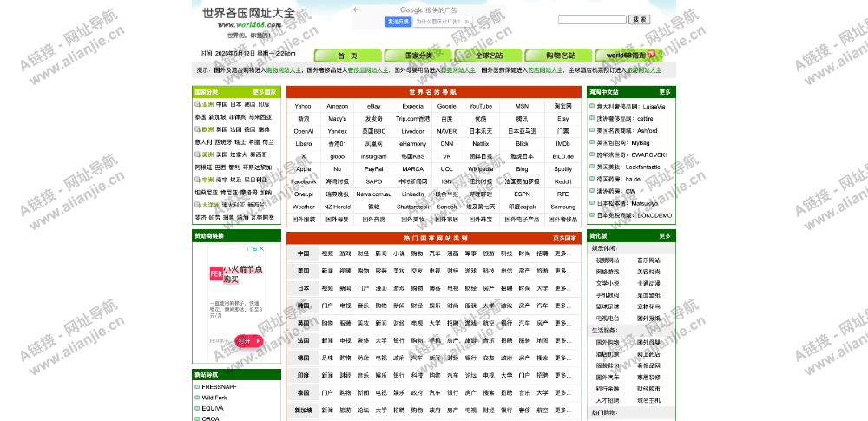Click the 日本 row header in hot countries
The height and width of the screenshot is (421, 868).
coord(303,288)
